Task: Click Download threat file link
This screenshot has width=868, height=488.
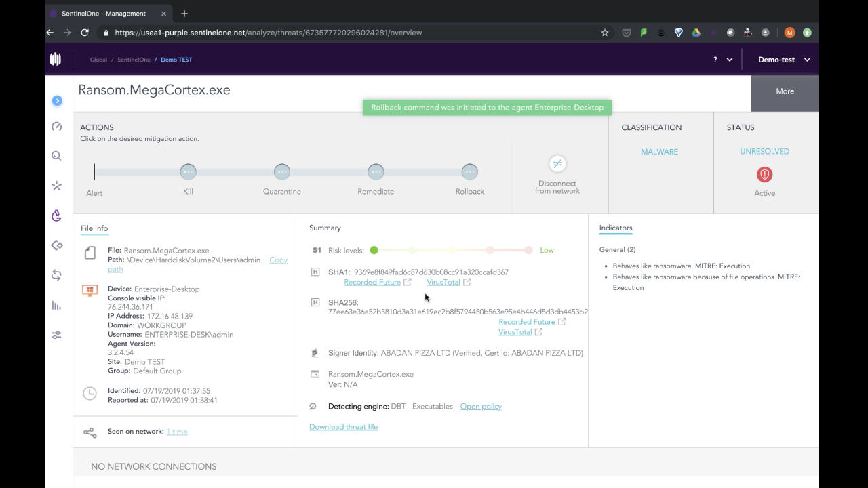Action: (x=343, y=427)
